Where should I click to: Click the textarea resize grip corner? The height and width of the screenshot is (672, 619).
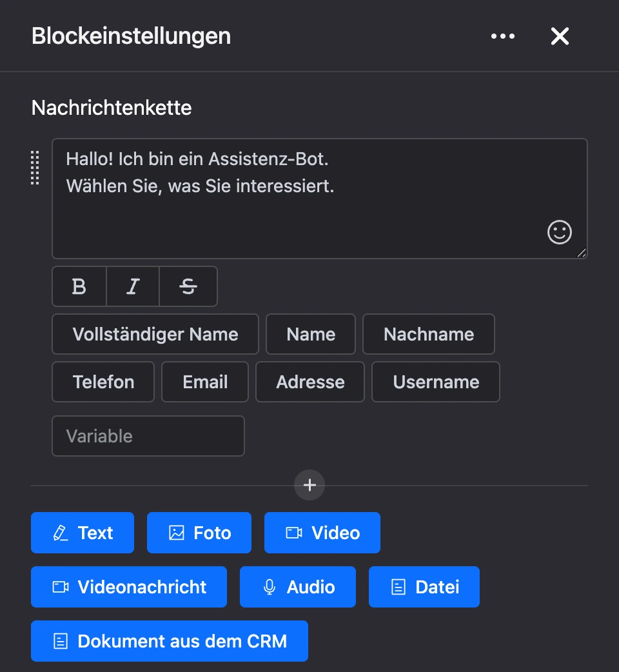(582, 253)
